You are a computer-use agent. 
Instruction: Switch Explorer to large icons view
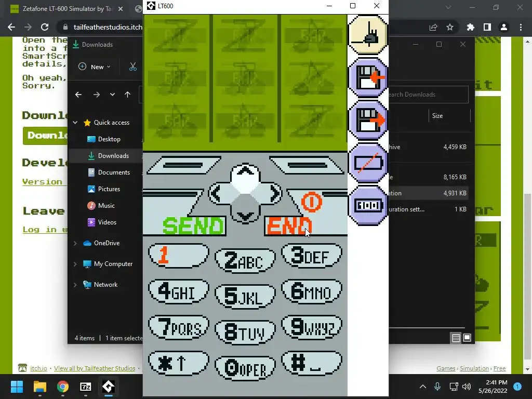point(467,338)
